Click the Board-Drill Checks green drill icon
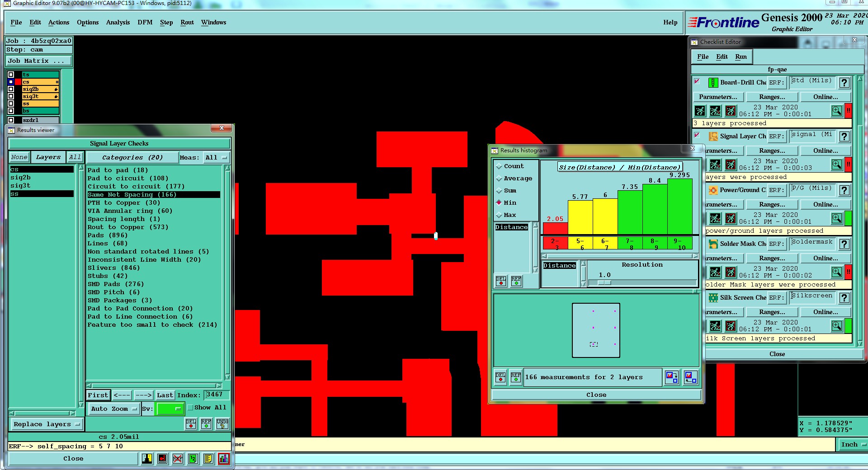The width and height of the screenshot is (868, 470). click(x=713, y=83)
